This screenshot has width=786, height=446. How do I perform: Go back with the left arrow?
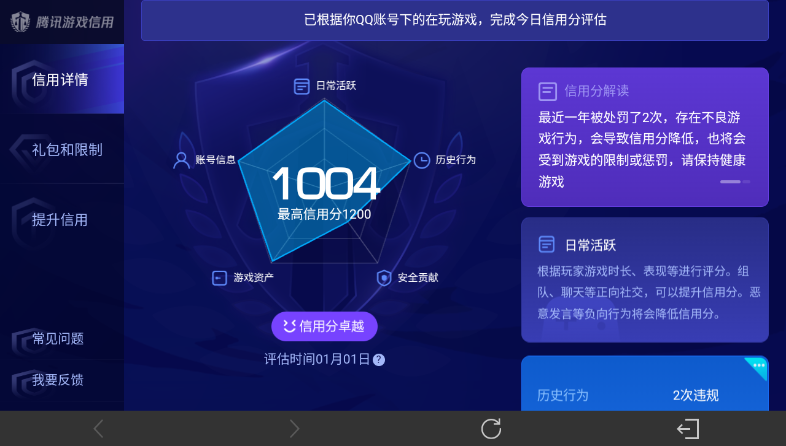98,429
